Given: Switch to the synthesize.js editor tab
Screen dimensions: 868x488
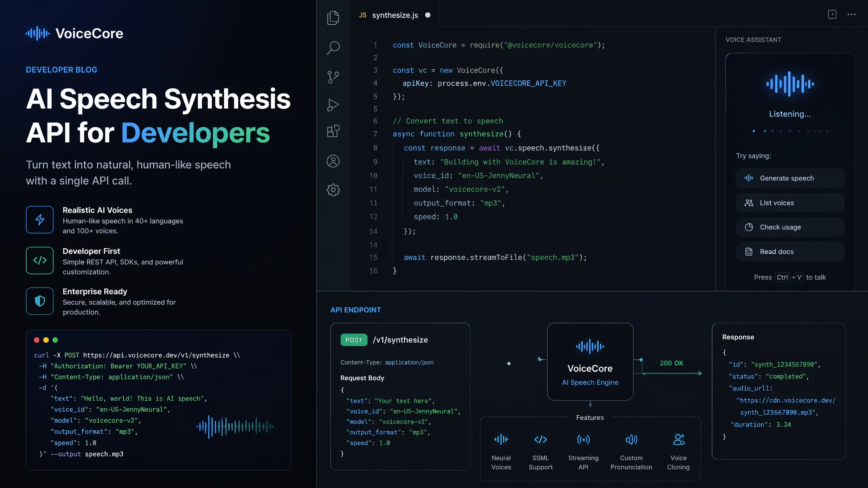Looking at the screenshot, I should point(394,15).
